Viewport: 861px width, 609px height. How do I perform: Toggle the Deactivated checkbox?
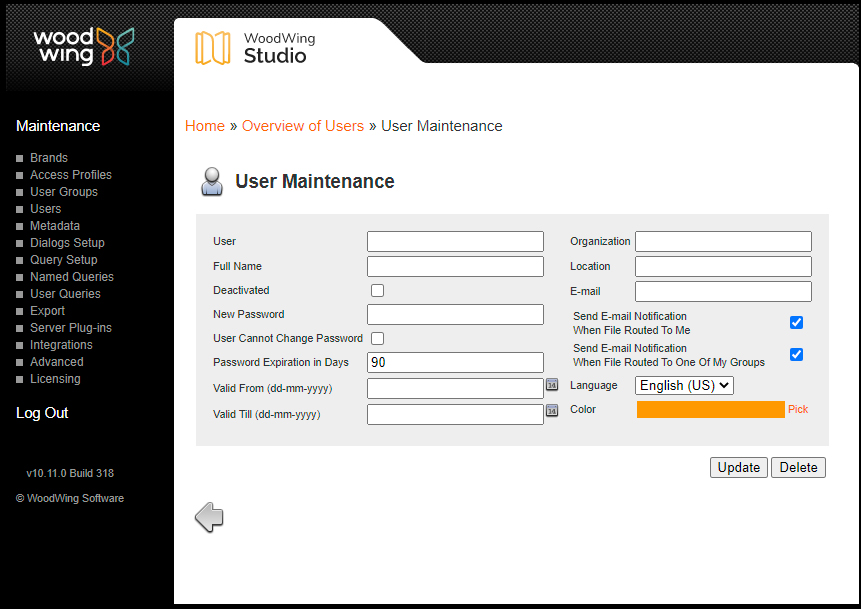tap(377, 290)
